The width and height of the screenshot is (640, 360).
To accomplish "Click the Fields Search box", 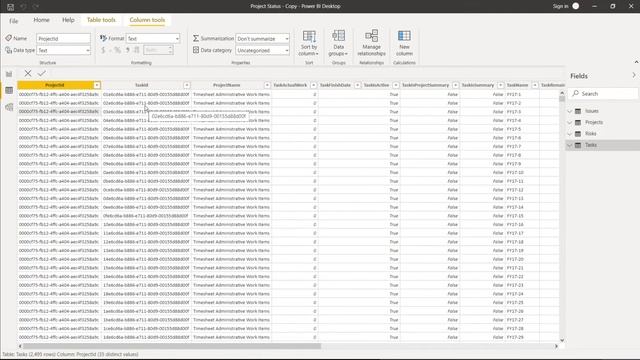I will (603, 93).
